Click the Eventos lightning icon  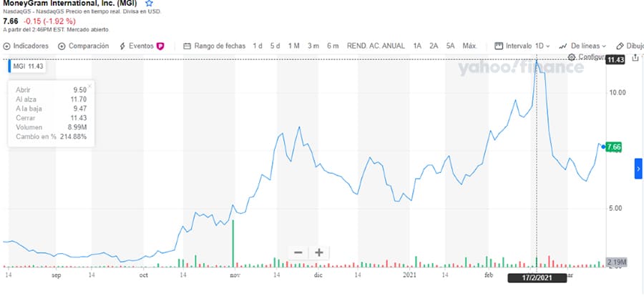[122, 46]
